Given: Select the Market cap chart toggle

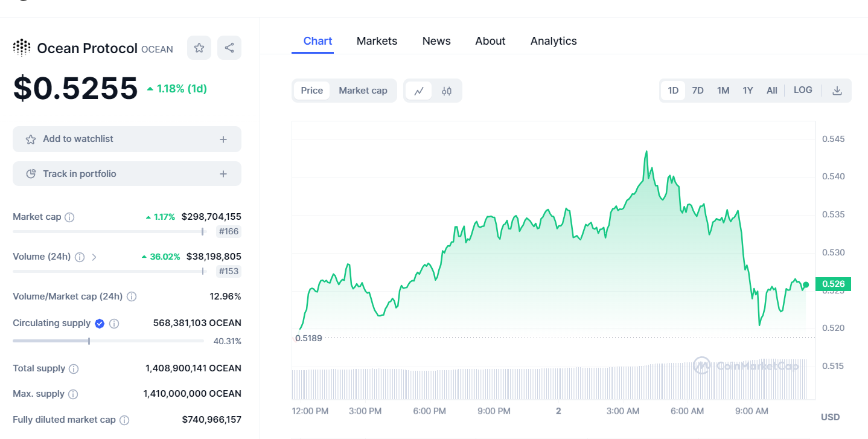Looking at the screenshot, I should [x=363, y=91].
